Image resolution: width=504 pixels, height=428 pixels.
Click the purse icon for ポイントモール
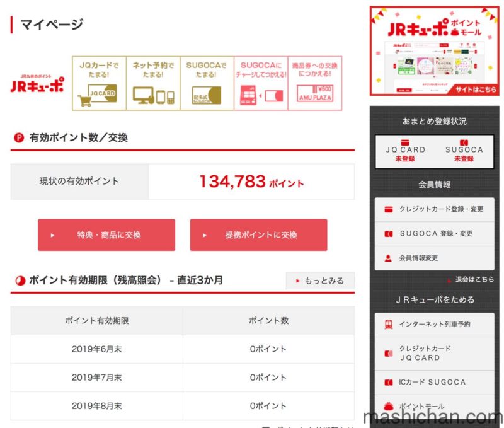[389, 406]
